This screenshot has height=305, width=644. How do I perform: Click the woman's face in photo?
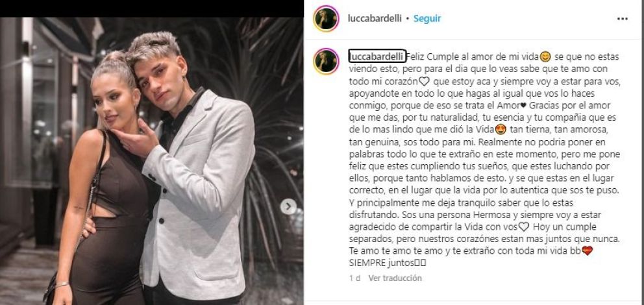111,101
